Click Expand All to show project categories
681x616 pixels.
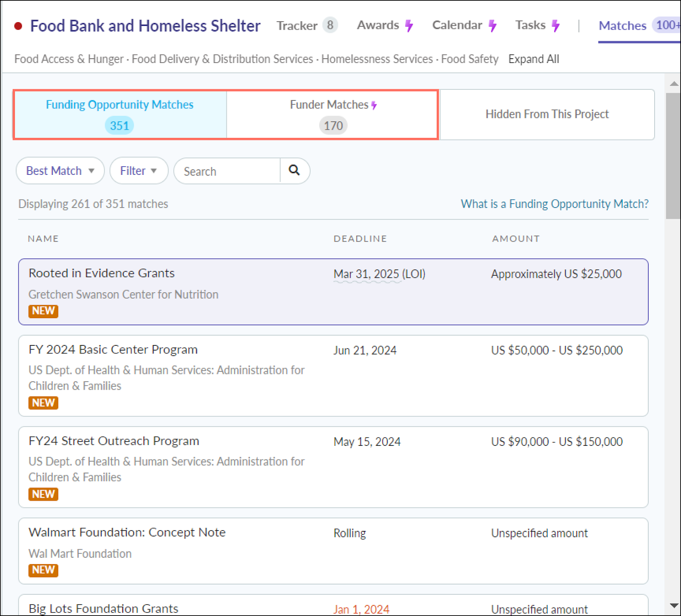(533, 59)
